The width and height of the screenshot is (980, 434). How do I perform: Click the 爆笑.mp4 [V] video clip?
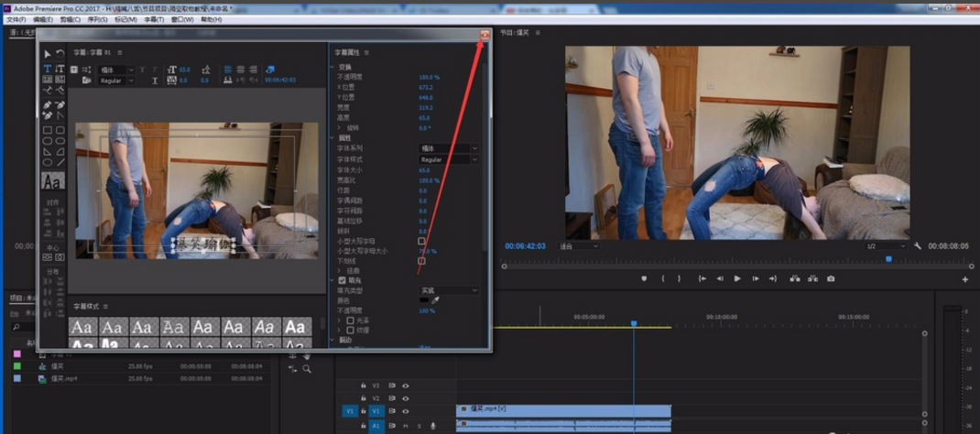pyautogui.click(x=563, y=411)
